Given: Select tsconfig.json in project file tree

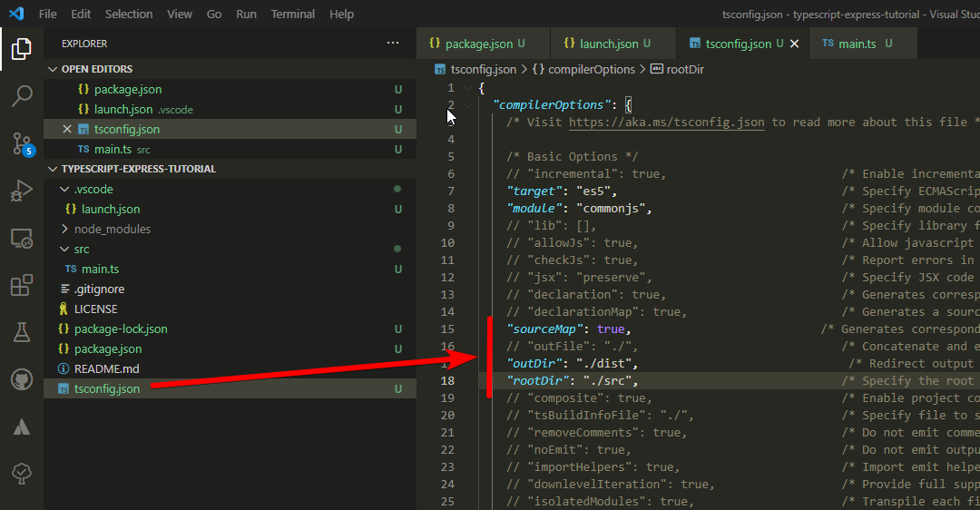Looking at the screenshot, I should click(230, 388).
